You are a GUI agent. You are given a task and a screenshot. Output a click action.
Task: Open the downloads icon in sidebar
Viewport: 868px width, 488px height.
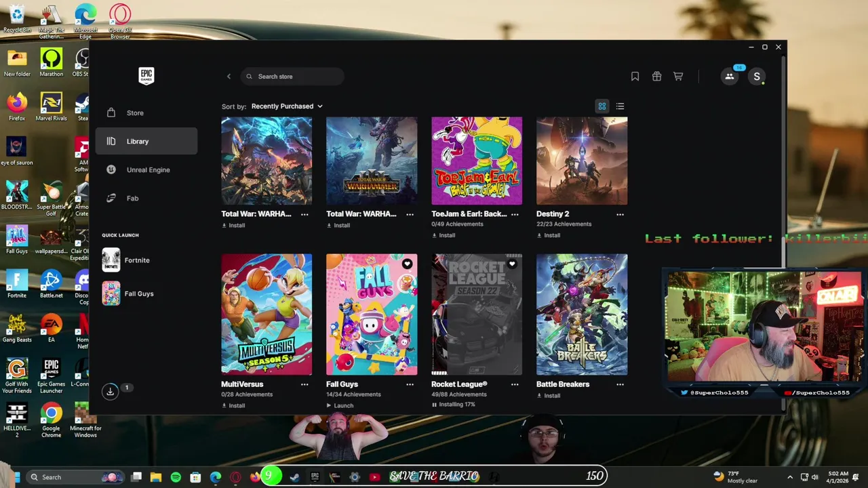coord(110,391)
